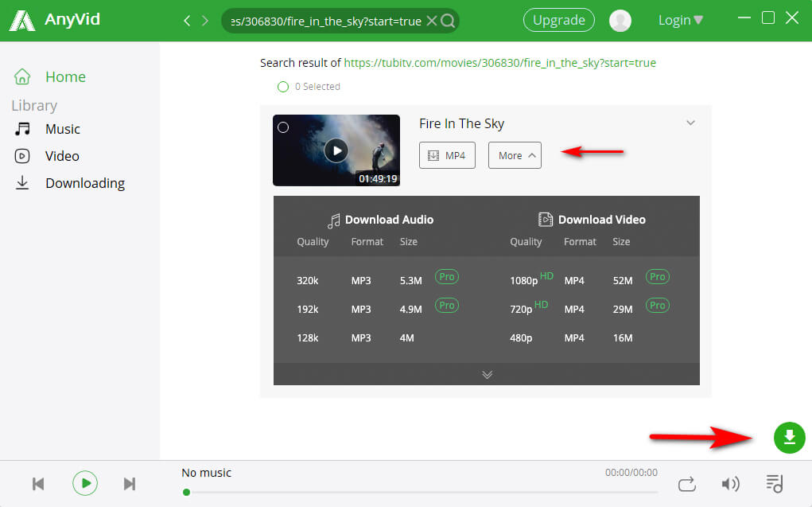812x507 pixels.
Task: Click the Fire In The Sky title
Action: 461,123
